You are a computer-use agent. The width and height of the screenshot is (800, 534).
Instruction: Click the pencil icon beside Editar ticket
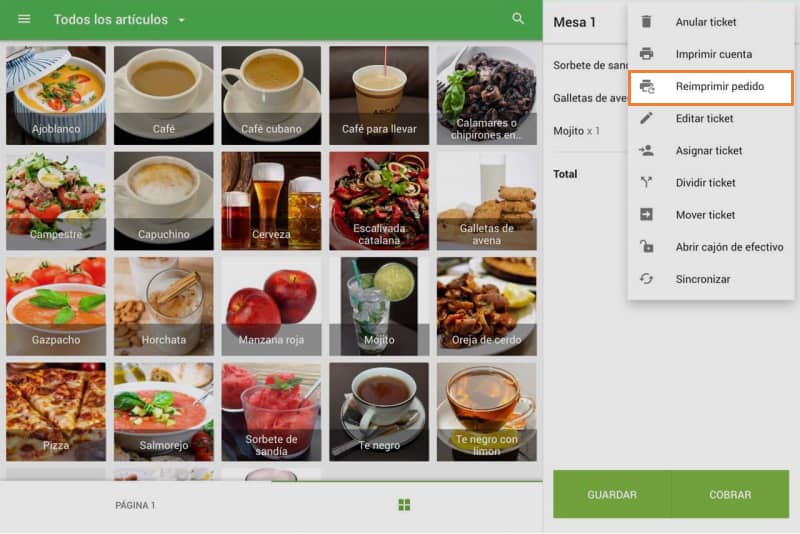coord(646,118)
